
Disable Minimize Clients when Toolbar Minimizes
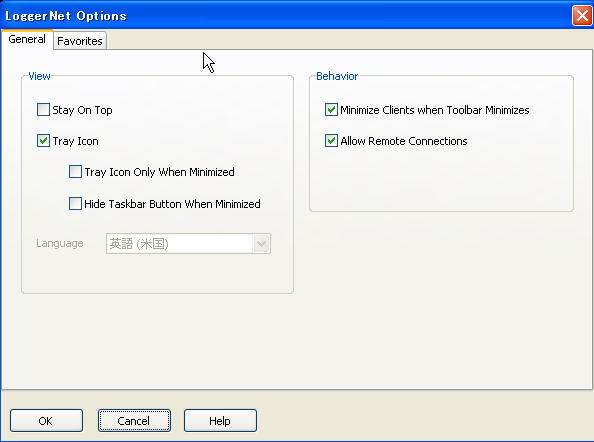click(x=331, y=110)
